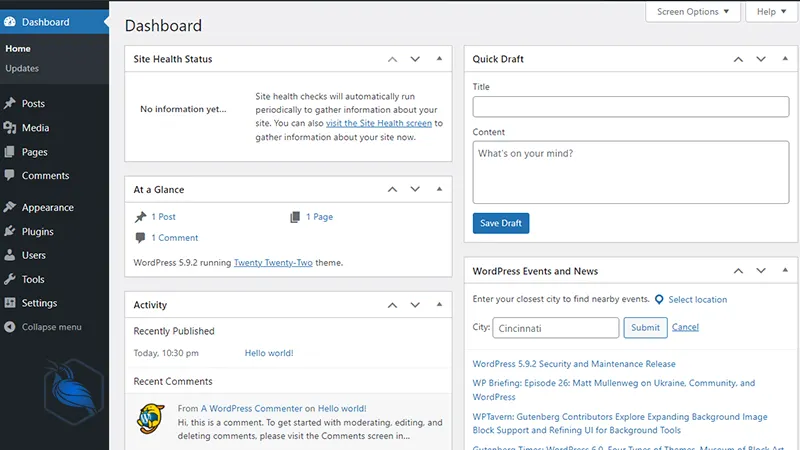The width and height of the screenshot is (800, 450).
Task: Toggle the Activity panel visibility
Action: [439, 305]
